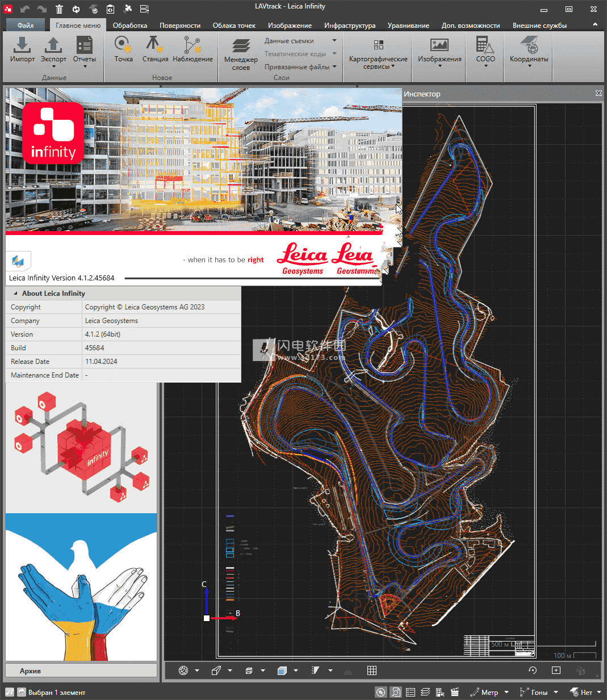Open the Доп. возможности tab

471,25
